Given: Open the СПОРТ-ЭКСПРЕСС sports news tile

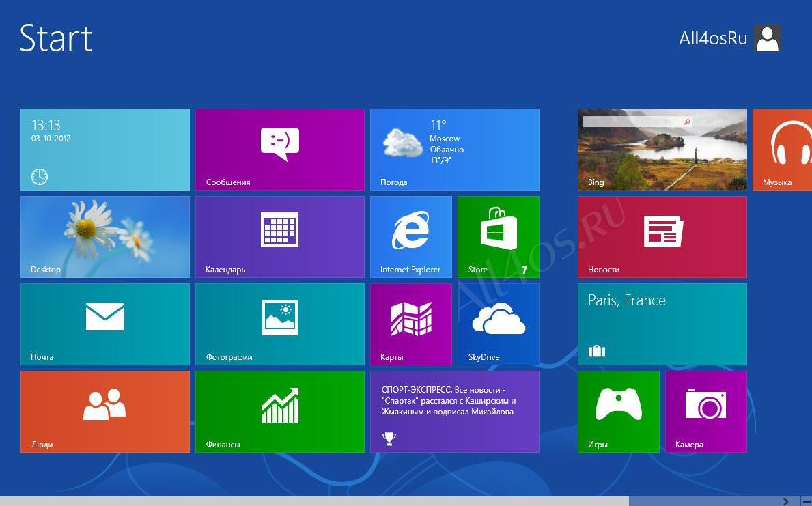Looking at the screenshot, I should tap(455, 412).
